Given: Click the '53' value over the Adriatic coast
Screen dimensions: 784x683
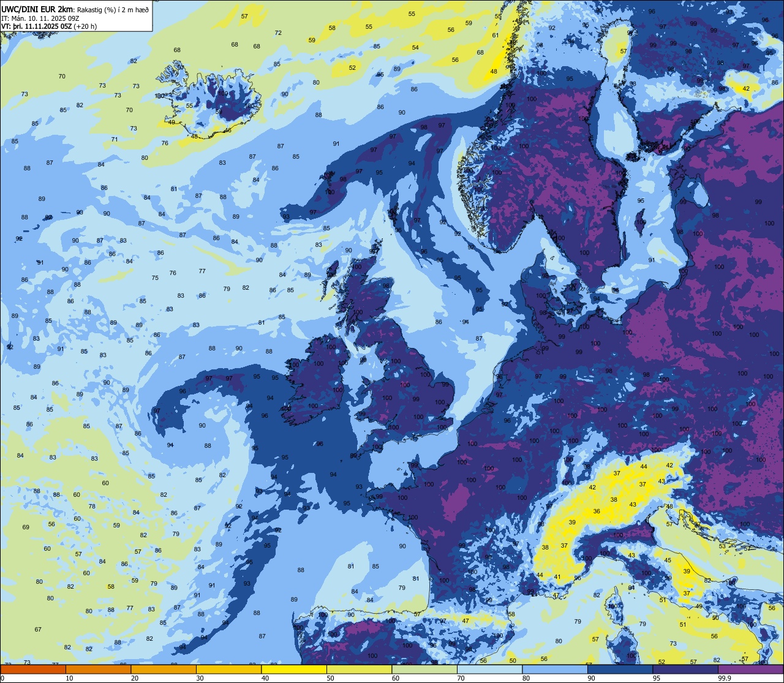Looking at the screenshot, I should coord(722,546).
